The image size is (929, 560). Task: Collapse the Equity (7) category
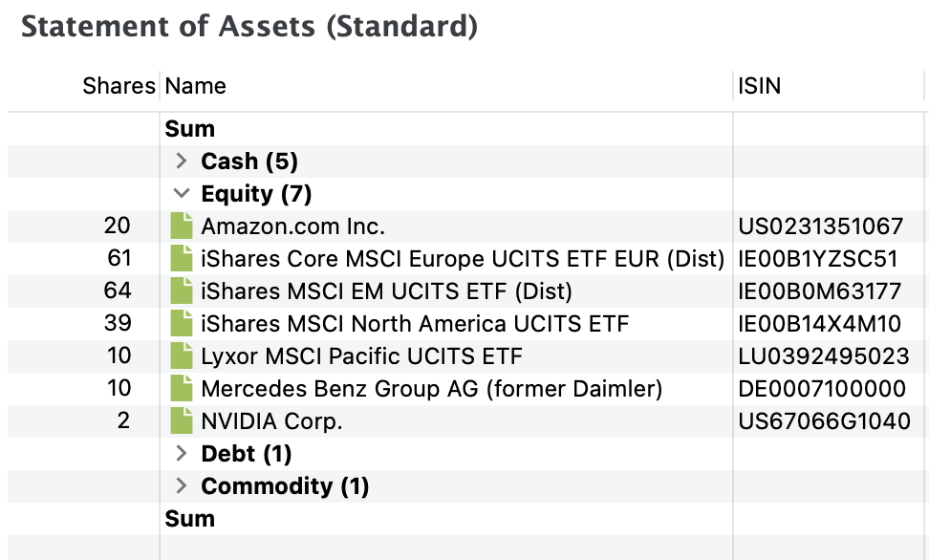tap(182, 193)
